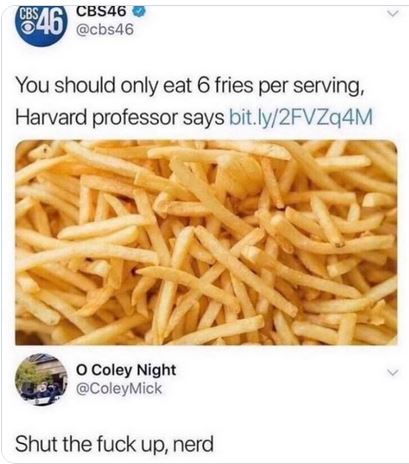Click the 'Harvard professor says' text
Image resolution: width=409 pixels, height=464 pixels.
(x=120, y=117)
